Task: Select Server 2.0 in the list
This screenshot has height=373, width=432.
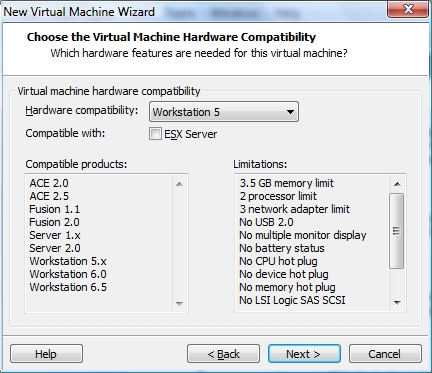Action: pos(55,248)
